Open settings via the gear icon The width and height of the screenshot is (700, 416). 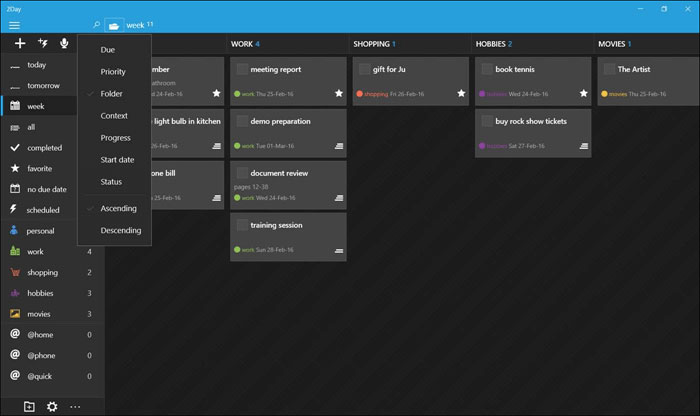coord(52,406)
